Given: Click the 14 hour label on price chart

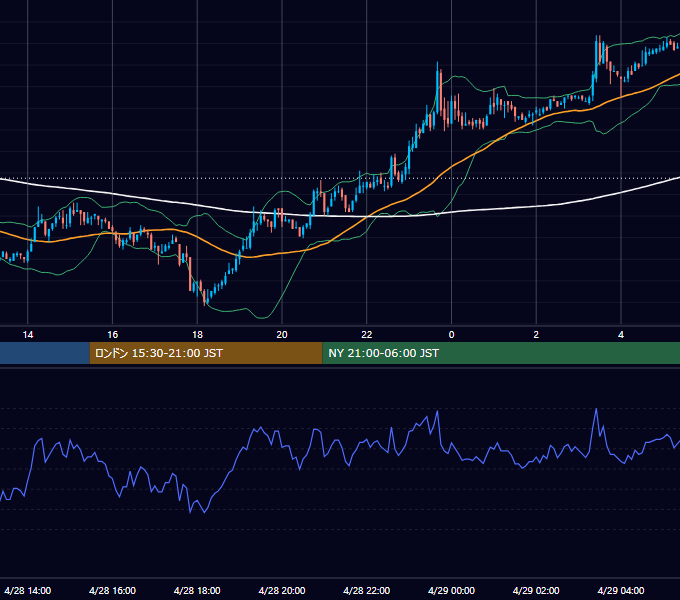Looking at the screenshot, I should 28,335.
